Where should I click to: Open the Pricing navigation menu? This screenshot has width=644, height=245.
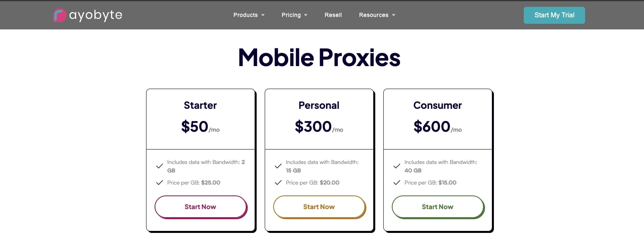[291, 15]
